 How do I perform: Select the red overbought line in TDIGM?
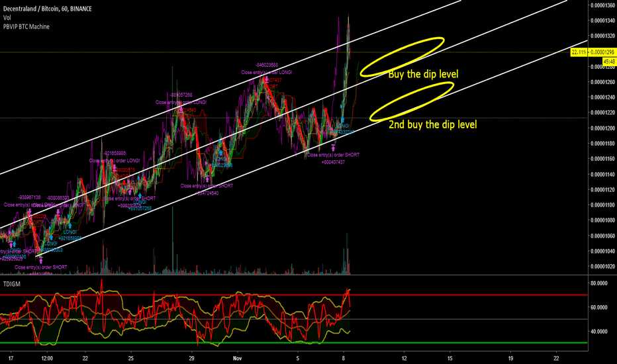tap(293, 295)
